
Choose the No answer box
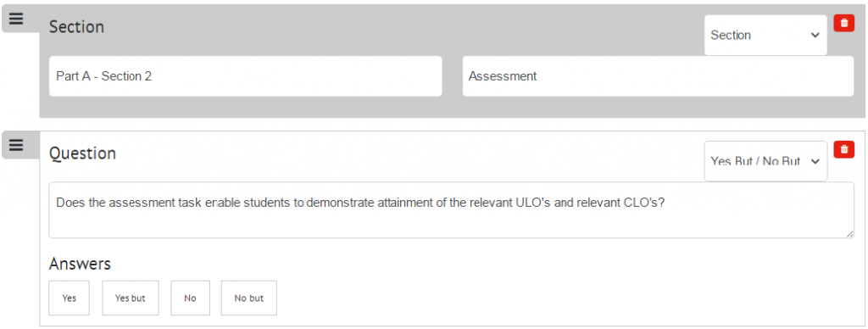[191, 298]
